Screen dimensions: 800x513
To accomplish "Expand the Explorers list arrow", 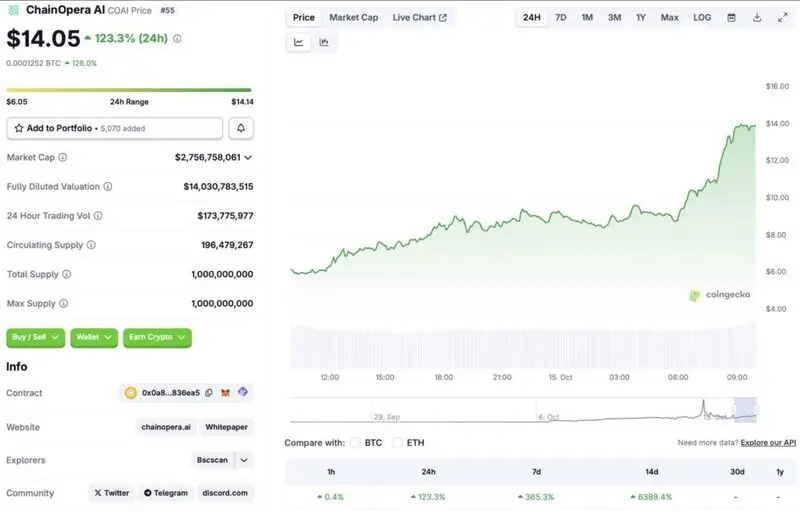I will [244, 460].
